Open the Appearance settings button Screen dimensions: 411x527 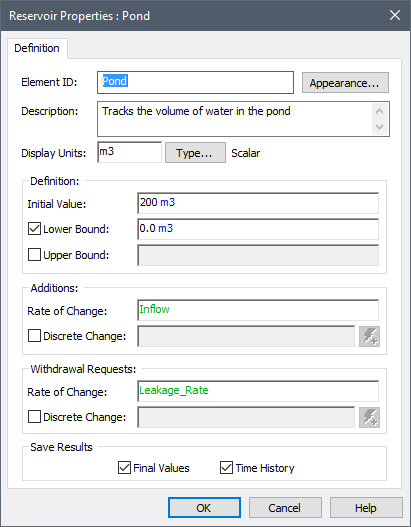click(345, 83)
